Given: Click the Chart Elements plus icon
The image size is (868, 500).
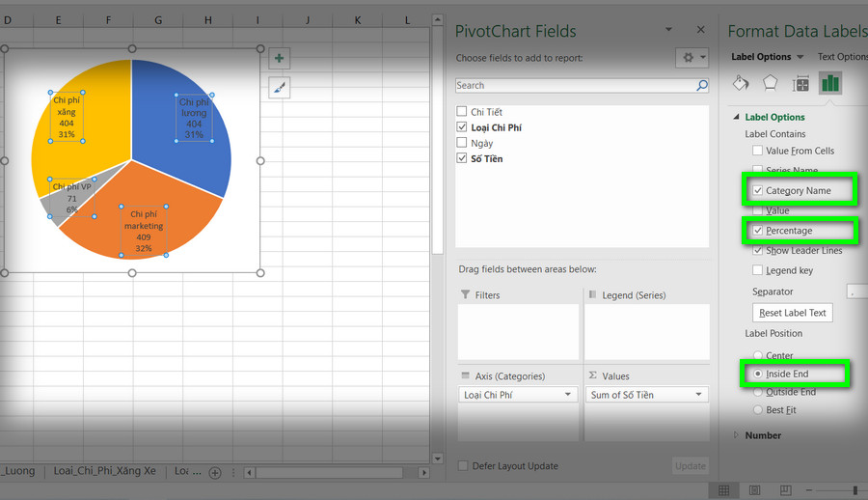Looking at the screenshot, I should [280, 58].
